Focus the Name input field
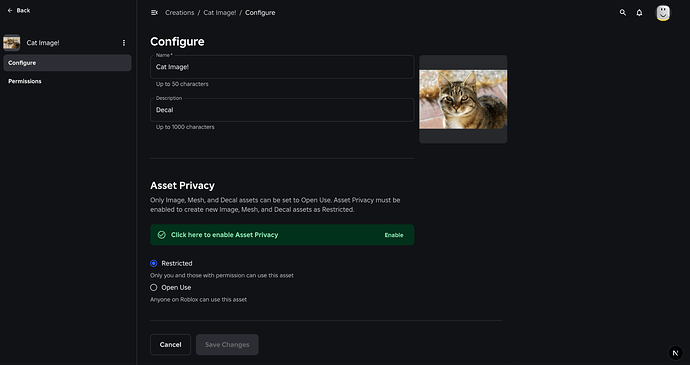Viewport: 690px width, 365px height. [282, 67]
